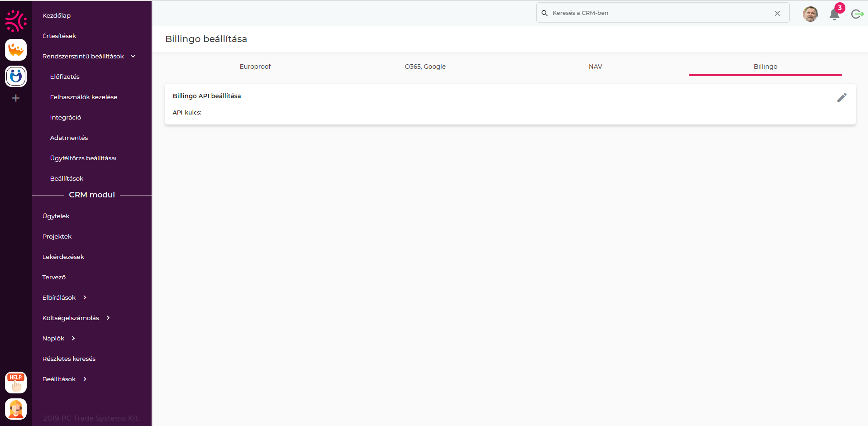Click the pink CRM logo icon

pyautogui.click(x=16, y=21)
